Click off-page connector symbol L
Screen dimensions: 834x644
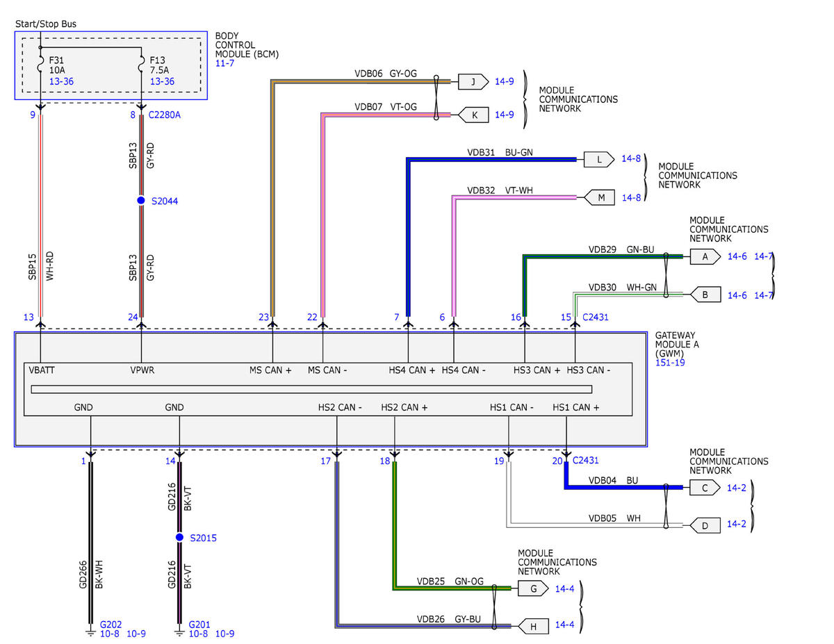pos(599,159)
